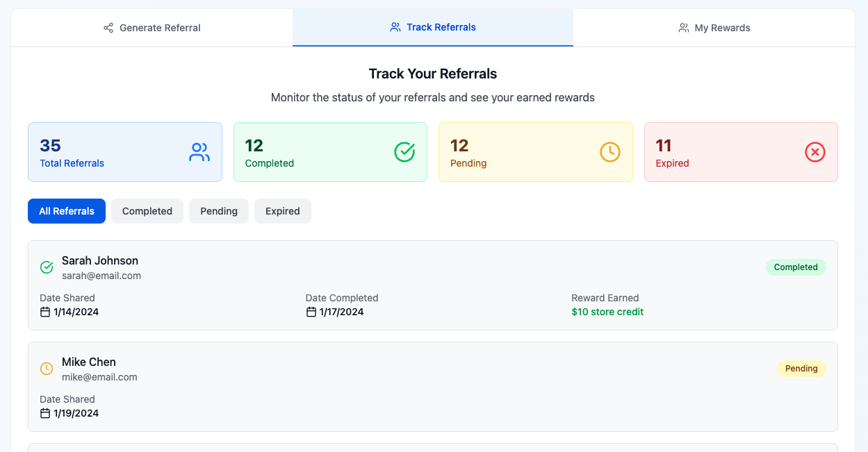
Task: Click the 11 count in the Expired card
Action: [664, 145]
